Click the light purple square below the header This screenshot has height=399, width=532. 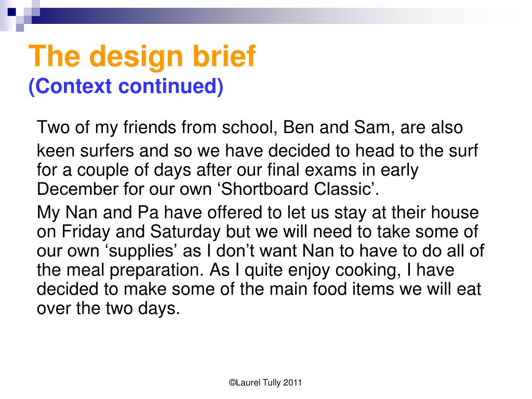pyautogui.click(x=20, y=28)
